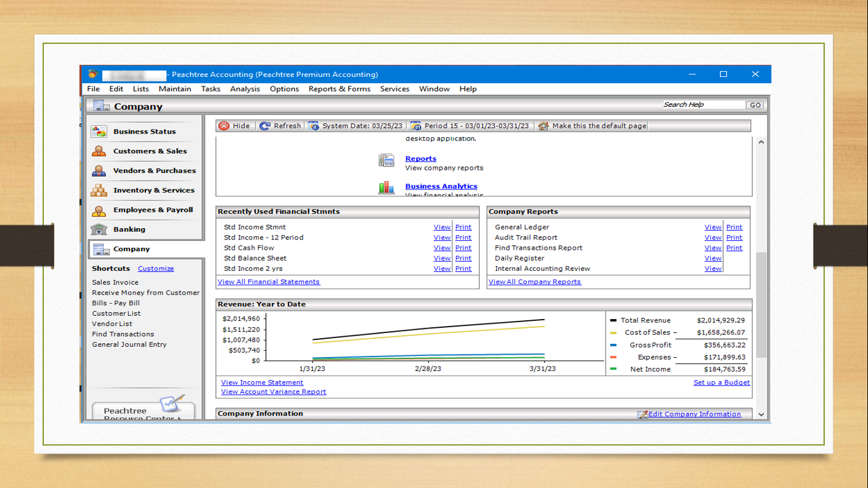868x488 pixels.
Task: Click the Business Status chart icon
Action: (98, 132)
